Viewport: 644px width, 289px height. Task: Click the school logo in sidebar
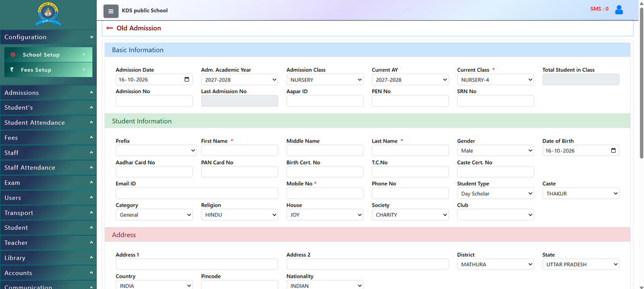click(48, 15)
